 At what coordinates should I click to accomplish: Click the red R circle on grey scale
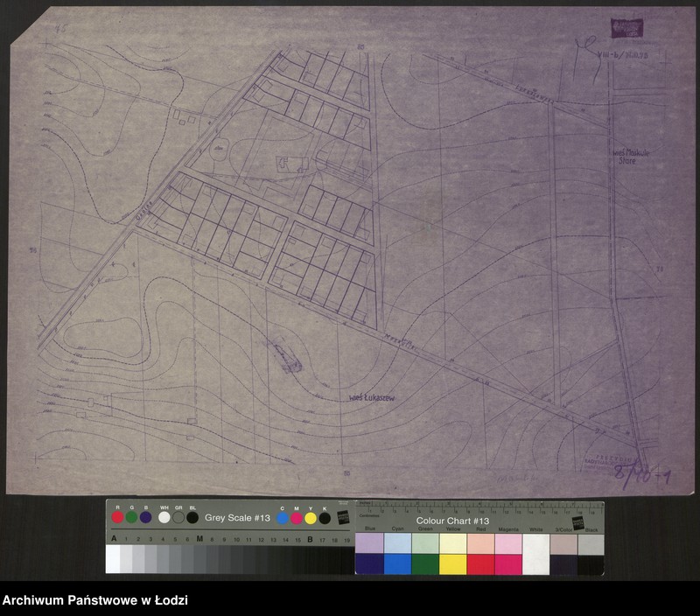(x=117, y=517)
